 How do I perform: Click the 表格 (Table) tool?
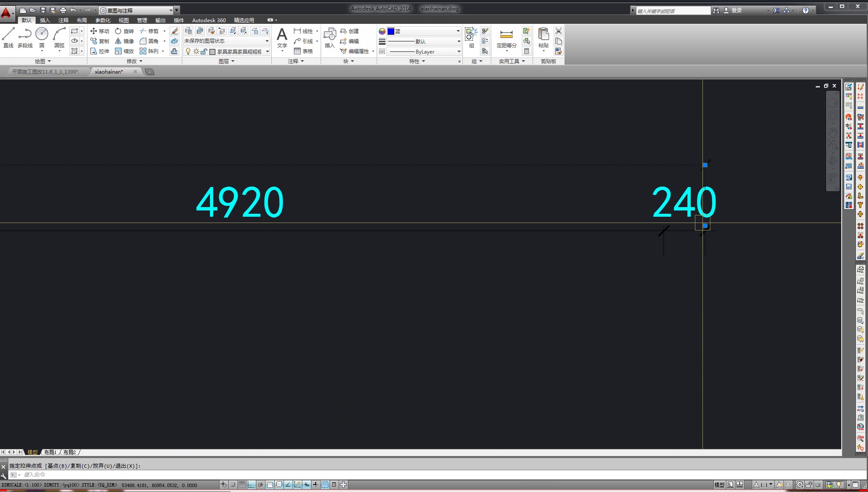click(303, 51)
